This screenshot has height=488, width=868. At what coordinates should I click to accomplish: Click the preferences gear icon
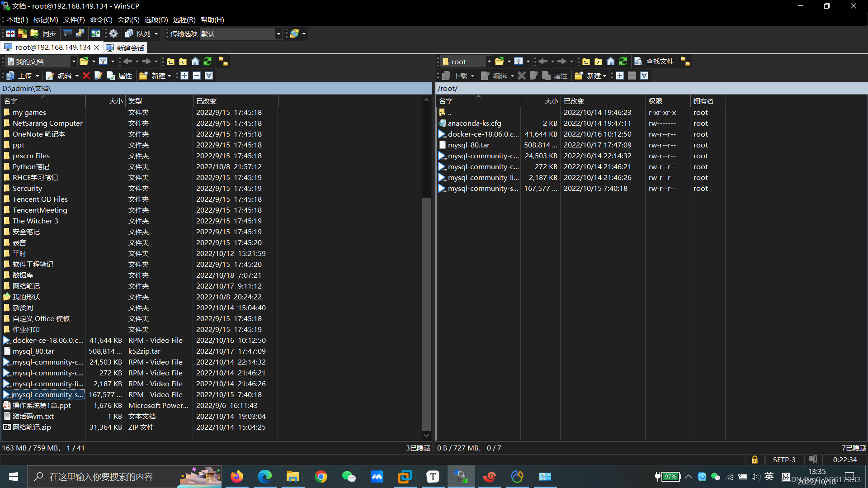[x=113, y=33]
